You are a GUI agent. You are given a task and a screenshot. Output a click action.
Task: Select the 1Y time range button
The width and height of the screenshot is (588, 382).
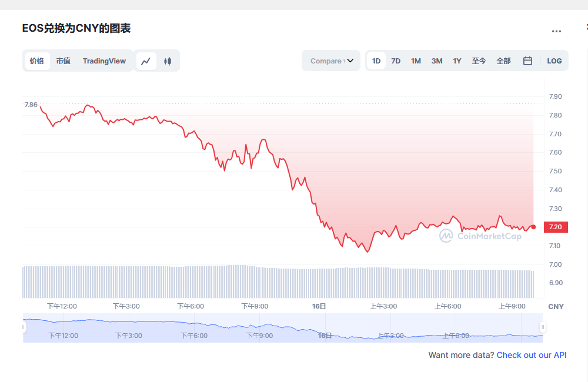[x=457, y=61]
